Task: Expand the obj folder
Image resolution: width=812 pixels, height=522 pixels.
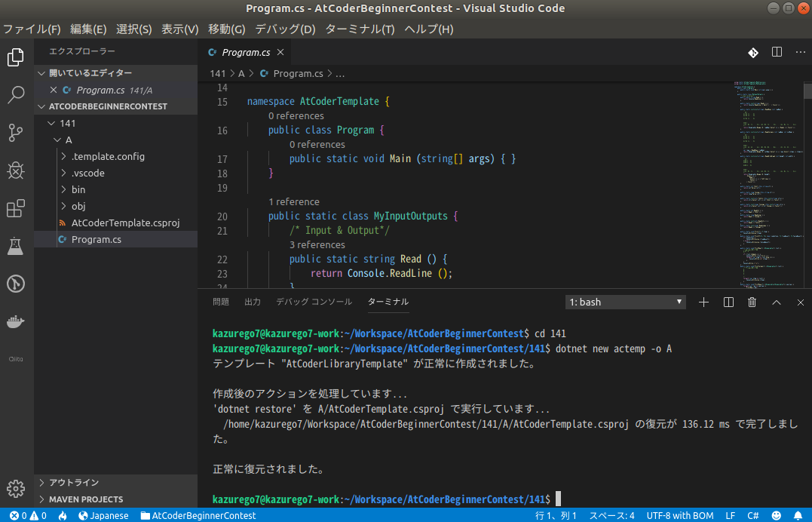Action: [116, 207]
